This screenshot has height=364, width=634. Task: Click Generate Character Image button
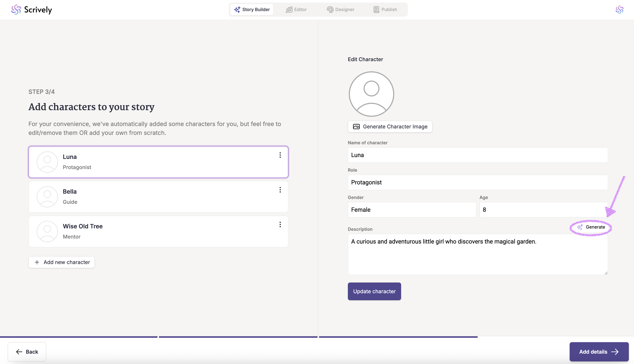(x=390, y=127)
